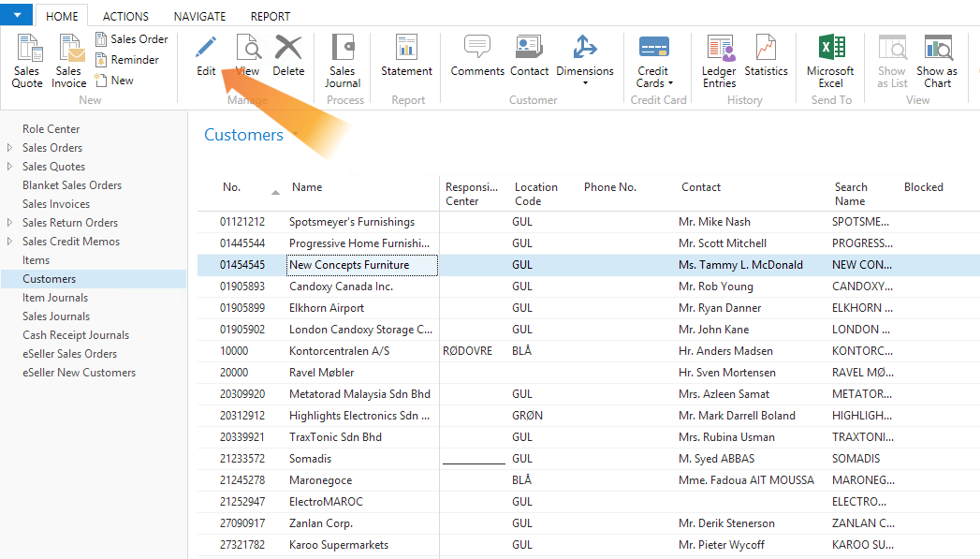
Task: Expand the Sales Credit Memos node
Action: point(9,242)
